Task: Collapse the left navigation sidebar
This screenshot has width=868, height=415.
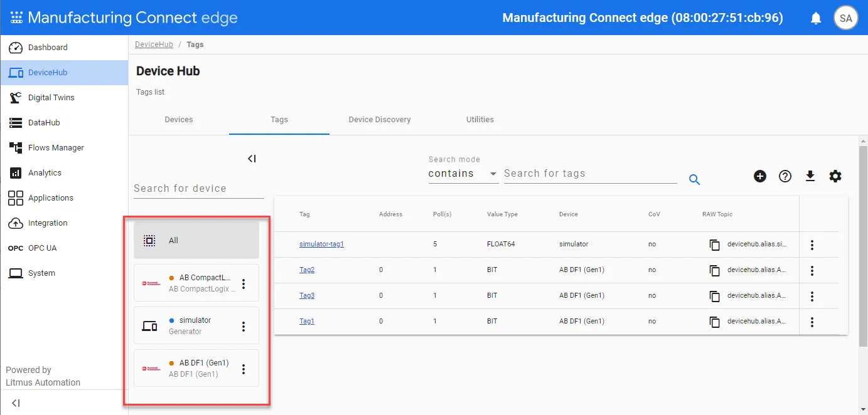Action: pyautogui.click(x=16, y=403)
